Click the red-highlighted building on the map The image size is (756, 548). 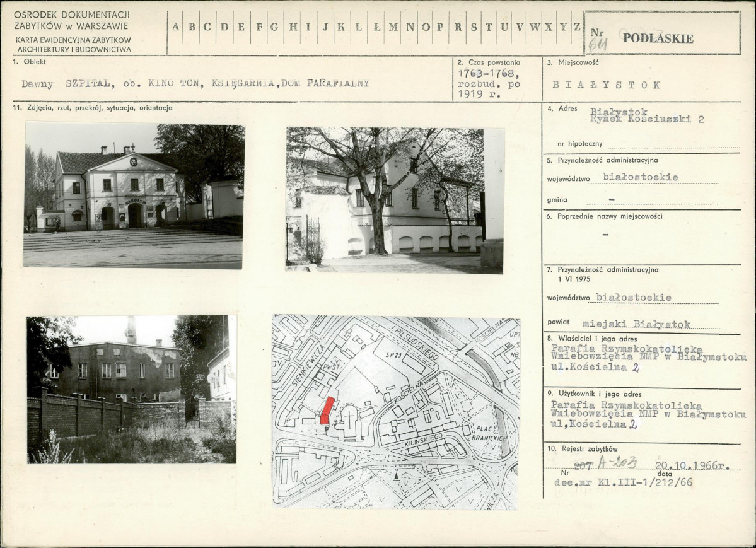325,411
